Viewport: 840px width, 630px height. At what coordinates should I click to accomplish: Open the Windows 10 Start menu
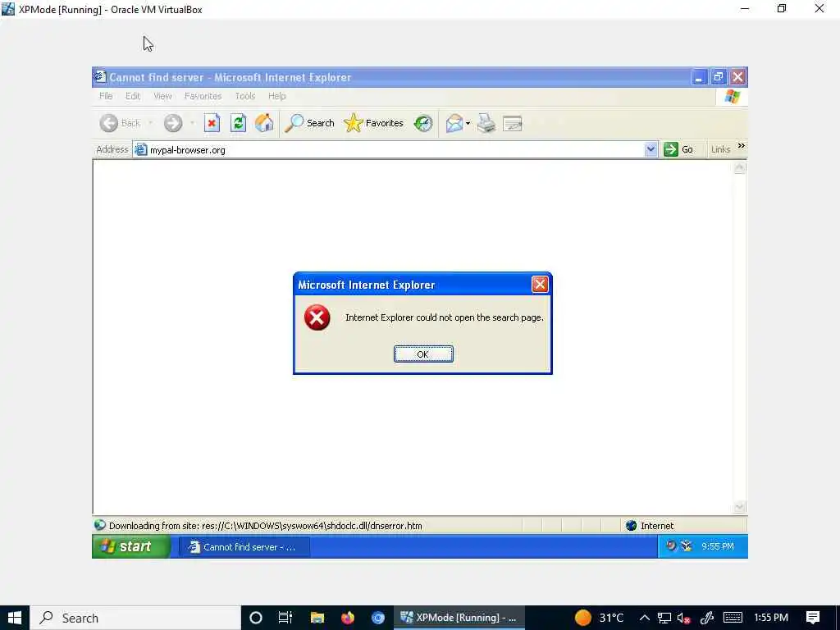point(15,618)
